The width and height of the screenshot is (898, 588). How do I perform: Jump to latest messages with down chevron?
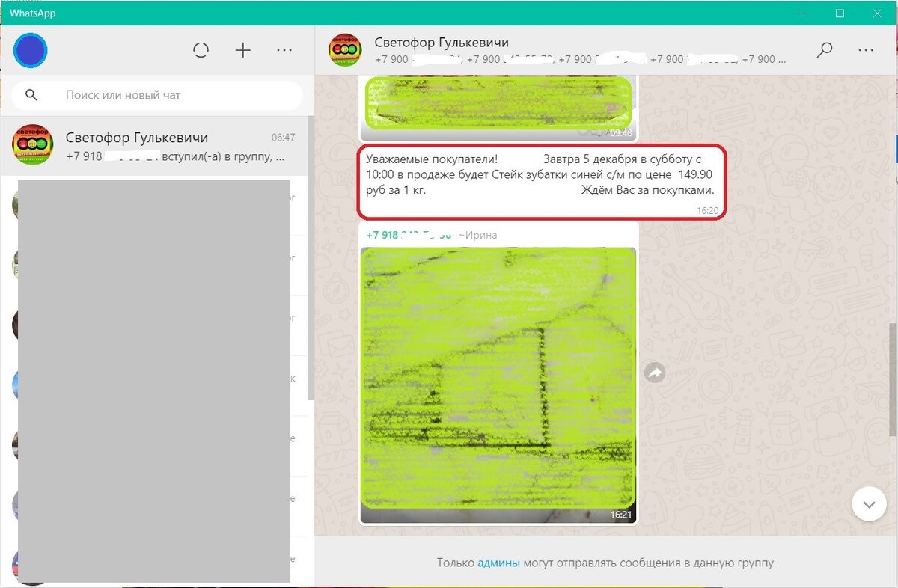tap(869, 505)
